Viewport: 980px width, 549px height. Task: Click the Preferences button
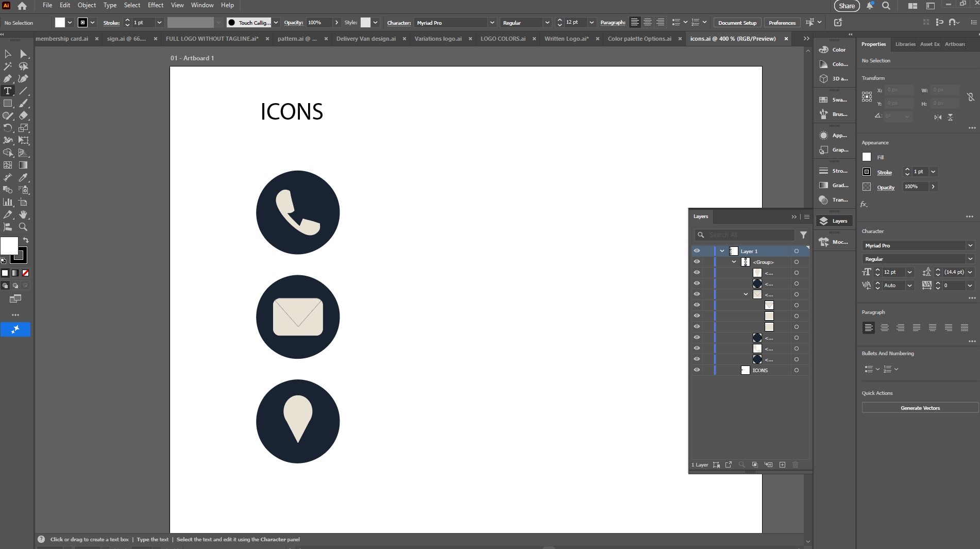pos(782,23)
